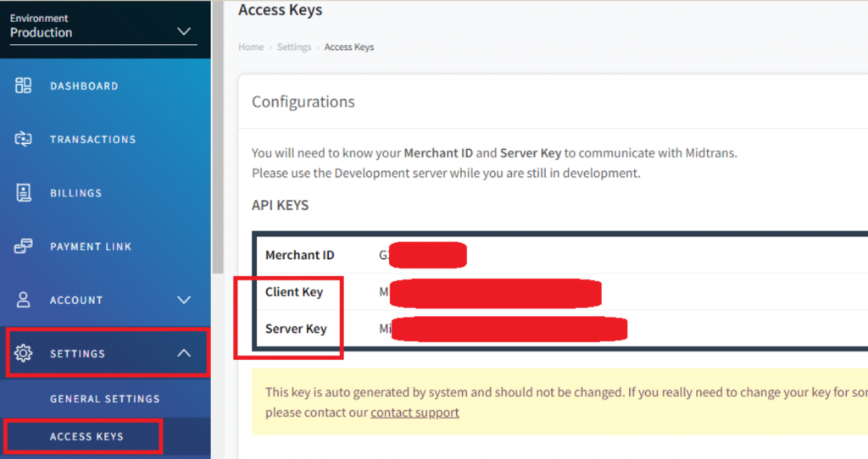
Task: Navigate to Home breadcrumb link
Action: (251, 47)
